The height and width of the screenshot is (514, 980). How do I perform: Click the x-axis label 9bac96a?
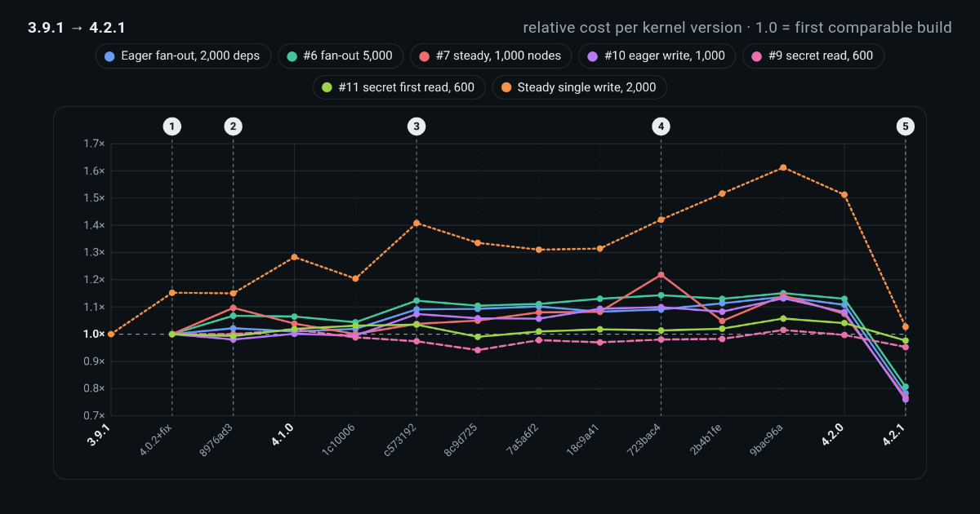pos(767,441)
